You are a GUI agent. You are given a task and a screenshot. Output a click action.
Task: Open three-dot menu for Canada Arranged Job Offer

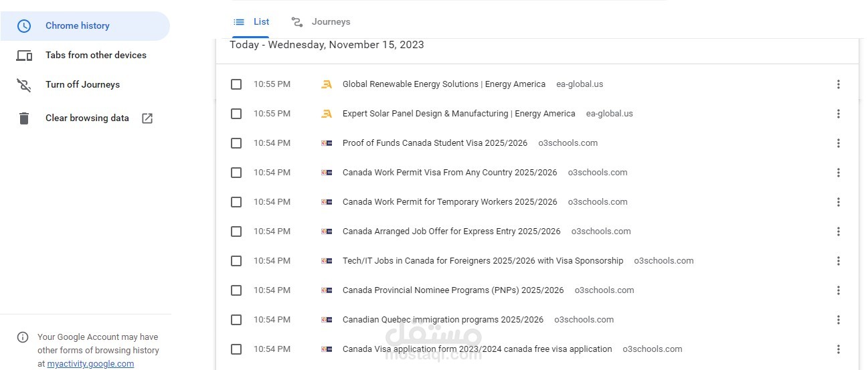[x=838, y=232]
